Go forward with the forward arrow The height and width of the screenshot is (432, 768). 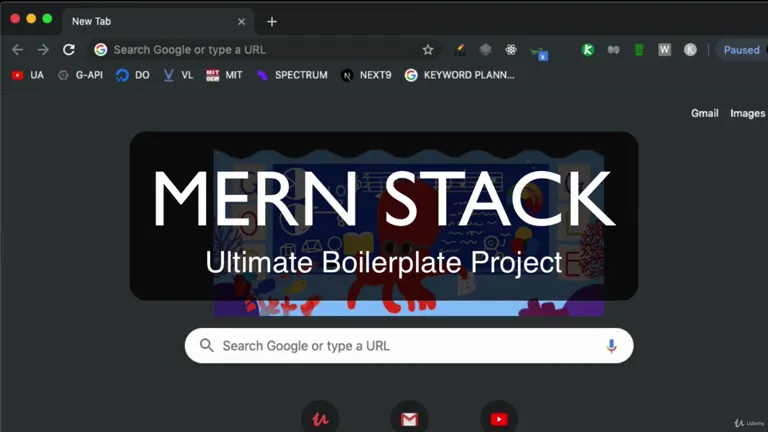pos(43,49)
